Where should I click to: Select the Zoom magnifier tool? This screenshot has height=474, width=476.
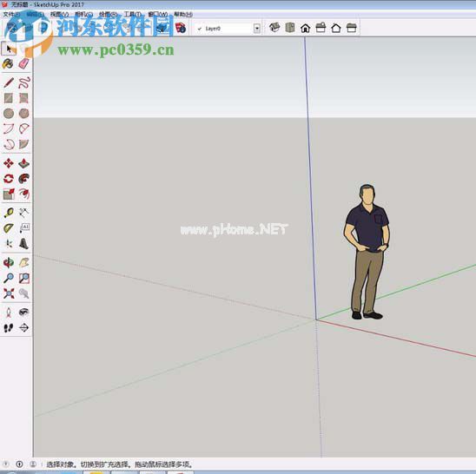tap(9, 278)
